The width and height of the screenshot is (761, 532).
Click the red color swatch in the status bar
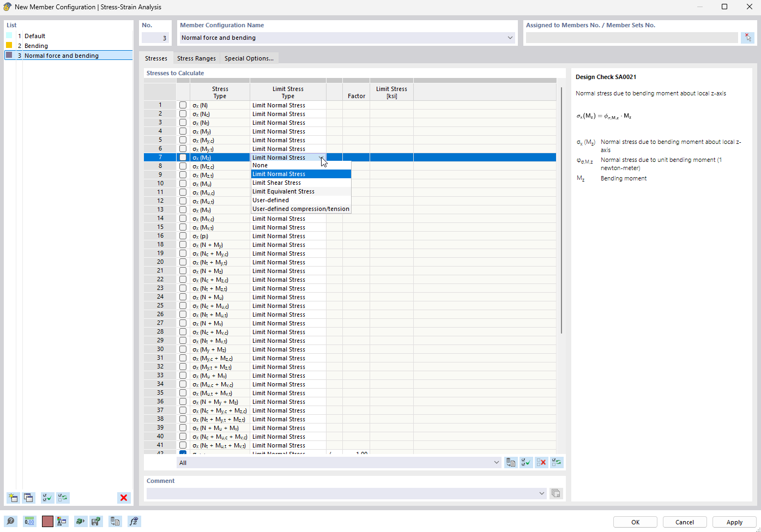pos(47,521)
